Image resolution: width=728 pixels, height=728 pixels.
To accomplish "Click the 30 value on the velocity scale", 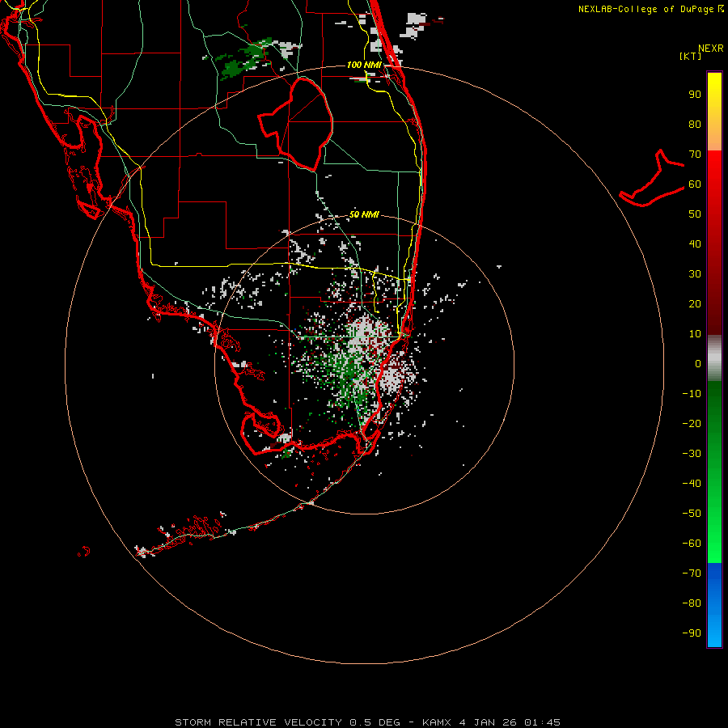I will [695, 274].
